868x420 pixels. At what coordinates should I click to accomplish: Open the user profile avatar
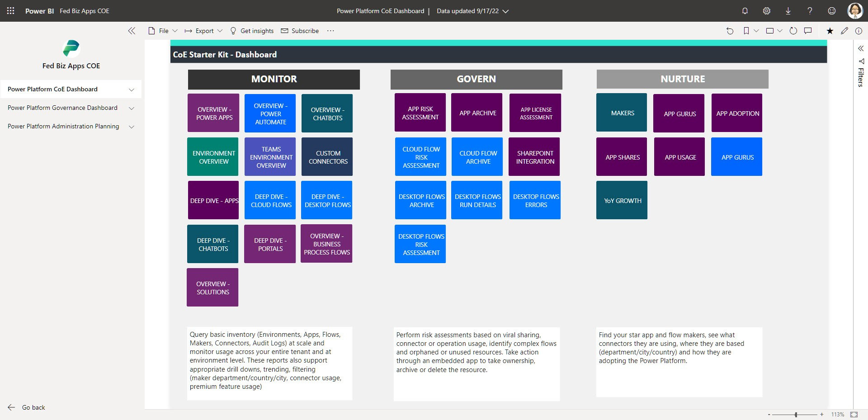855,11
